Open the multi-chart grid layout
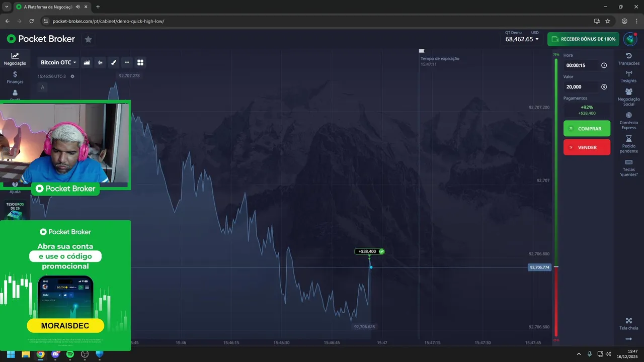The image size is (644, 362). (x=140, y=62)
